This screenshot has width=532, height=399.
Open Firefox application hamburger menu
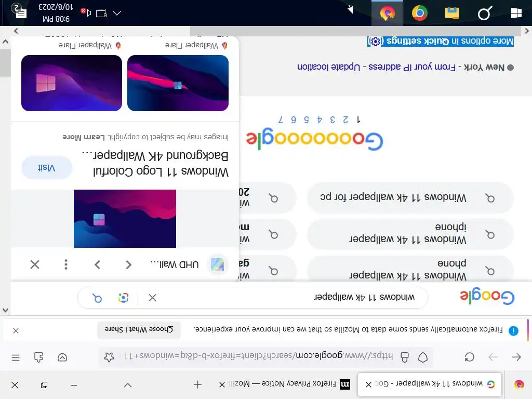coord(16,357)
